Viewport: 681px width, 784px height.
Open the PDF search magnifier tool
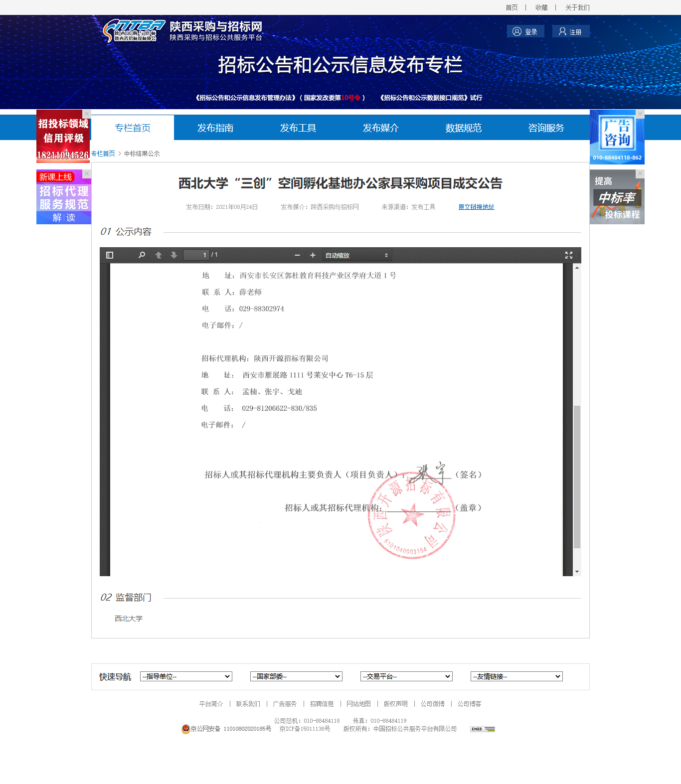pyautogui.click(x=142, y=255)
